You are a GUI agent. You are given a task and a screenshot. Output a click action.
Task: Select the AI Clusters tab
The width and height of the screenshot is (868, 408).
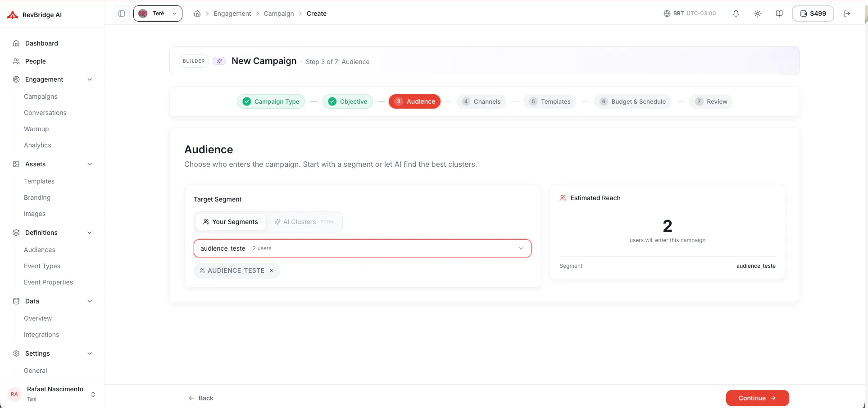tap(304, 222)
